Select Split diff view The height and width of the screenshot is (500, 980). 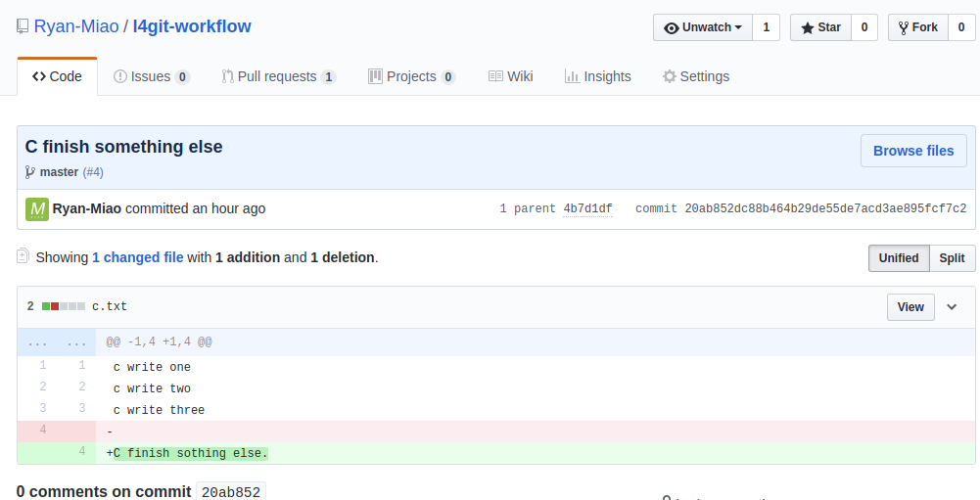coord(952,258)
